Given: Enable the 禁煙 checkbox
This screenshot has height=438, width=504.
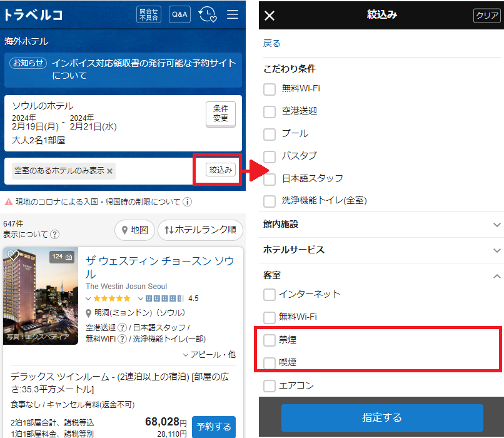Looking at the screenshot, I should coord(270,340).
